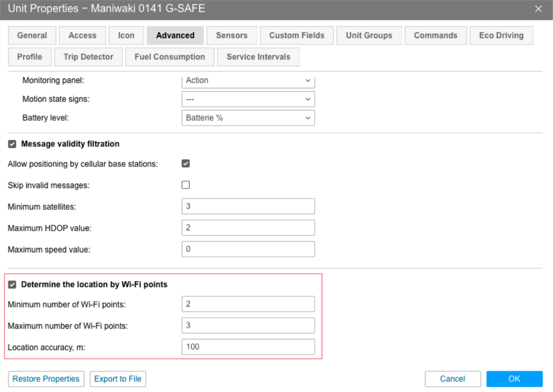Close the Unit Properties dialog

538,9
